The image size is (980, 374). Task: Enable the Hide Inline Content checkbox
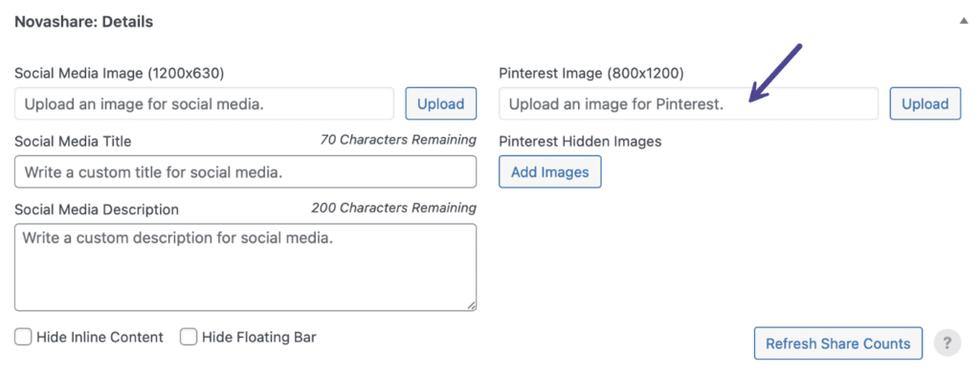coord(23,337)
